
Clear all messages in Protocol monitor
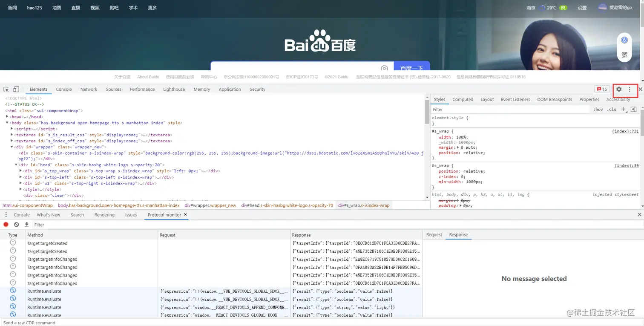(x=16, y=225)
